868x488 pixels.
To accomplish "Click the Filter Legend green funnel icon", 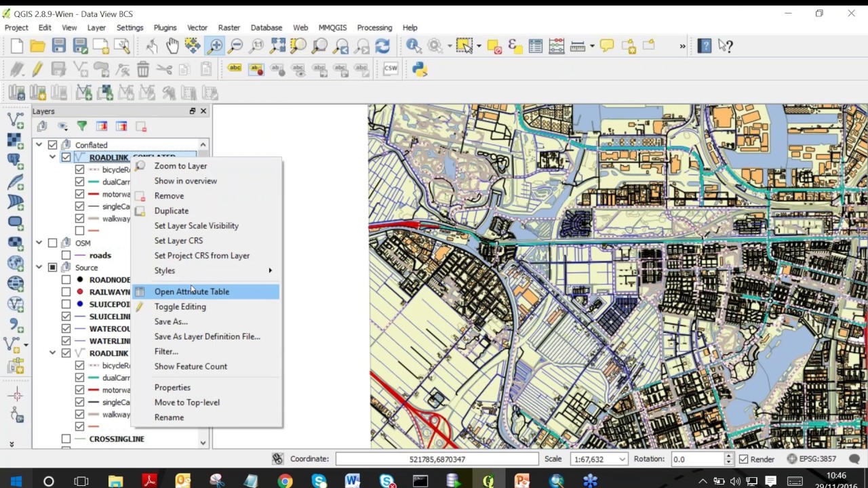I will (x=82, y=126).
